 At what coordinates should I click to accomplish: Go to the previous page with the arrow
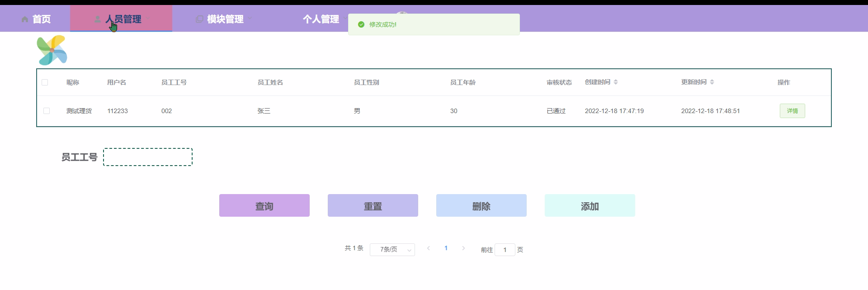tap(429, 248)
